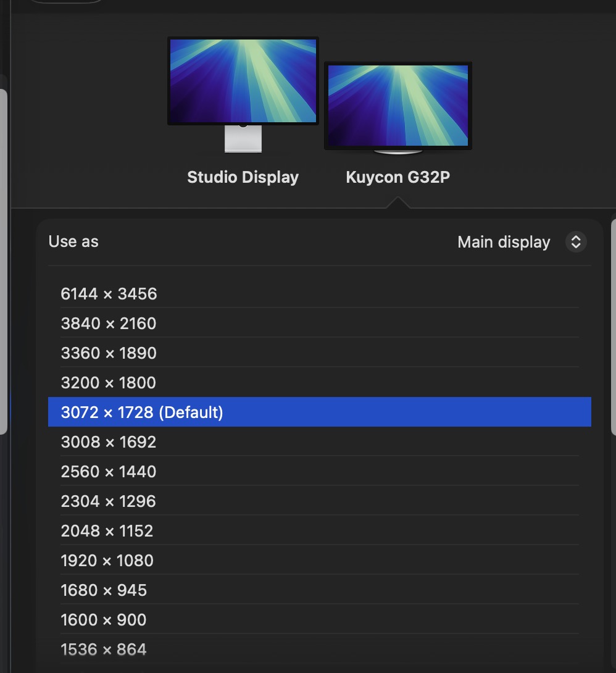Switch to 2560 × 1440 resolution
The width and height of the screenshot is (616, 673).
pyautogui.click(x=109, y=471)
